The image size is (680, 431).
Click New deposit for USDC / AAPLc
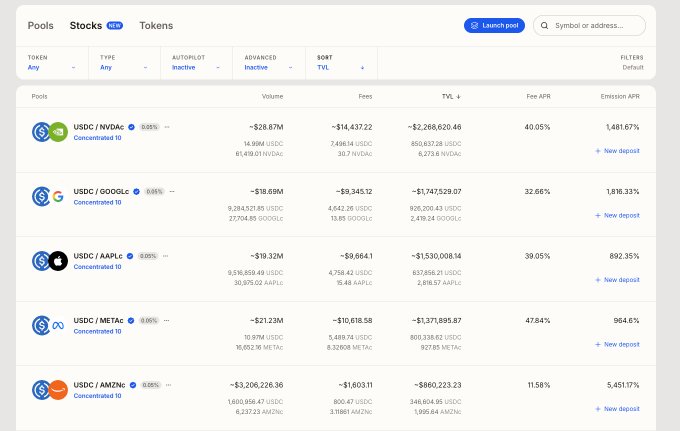pyautogui.click(x=617, y=280)
